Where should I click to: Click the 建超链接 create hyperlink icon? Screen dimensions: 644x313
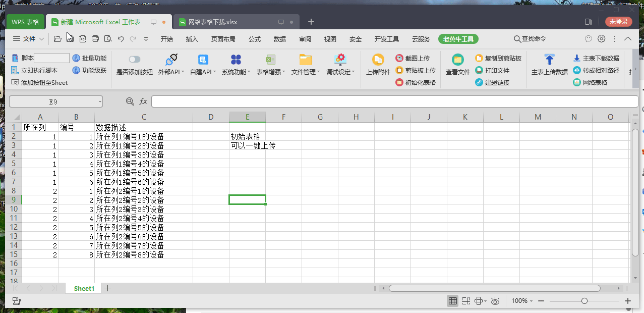(479, 82)
